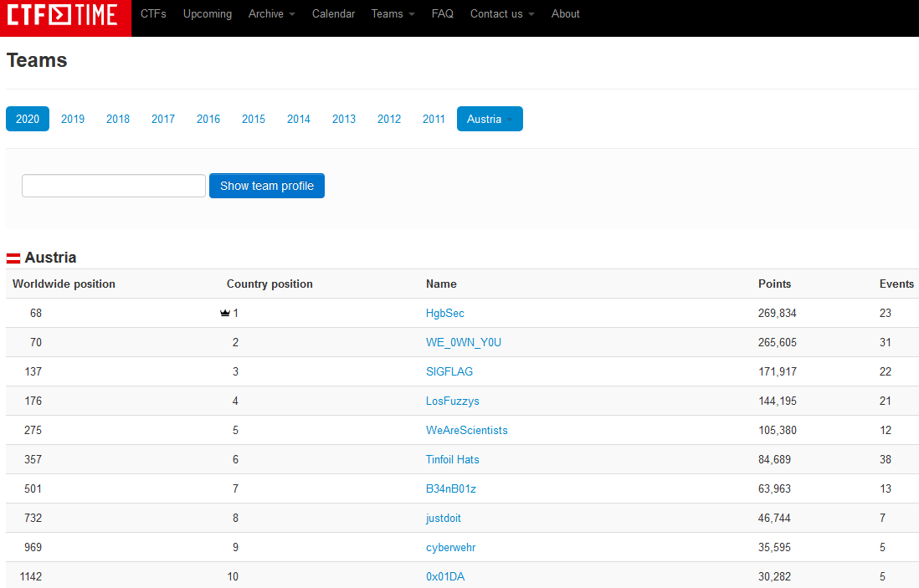The height and width of the screenshot is (588, 919).
Task: Switch to the 2017 year tab
Action: pos(163,119)
